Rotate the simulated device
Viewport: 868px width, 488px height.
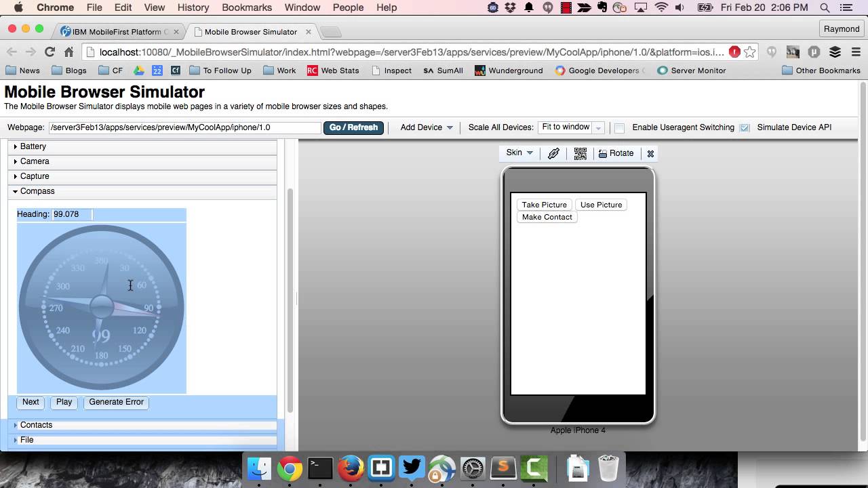pos(616,153)
